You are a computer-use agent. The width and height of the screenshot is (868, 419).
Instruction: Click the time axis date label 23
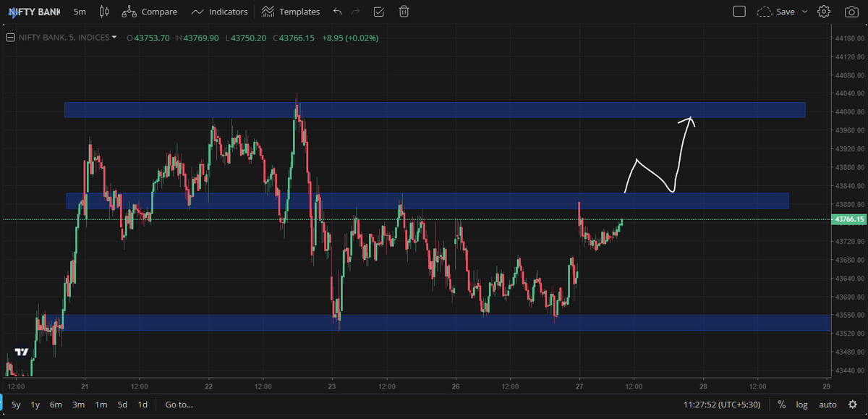pos(331,387)
